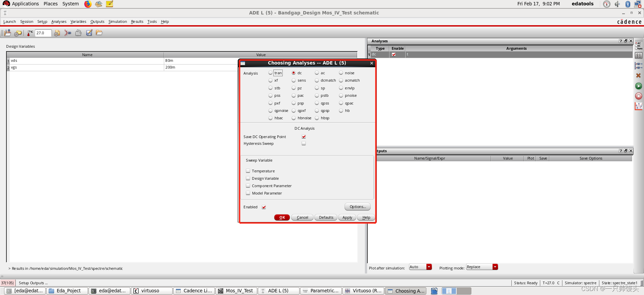Click the Defaults button
The width and height of the screenshot is (644, 295).
(326, 217)
